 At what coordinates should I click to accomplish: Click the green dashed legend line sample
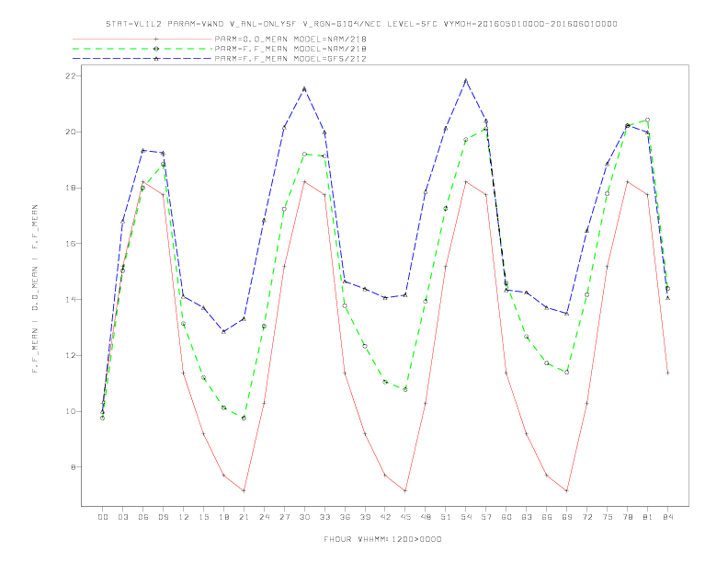142,49
